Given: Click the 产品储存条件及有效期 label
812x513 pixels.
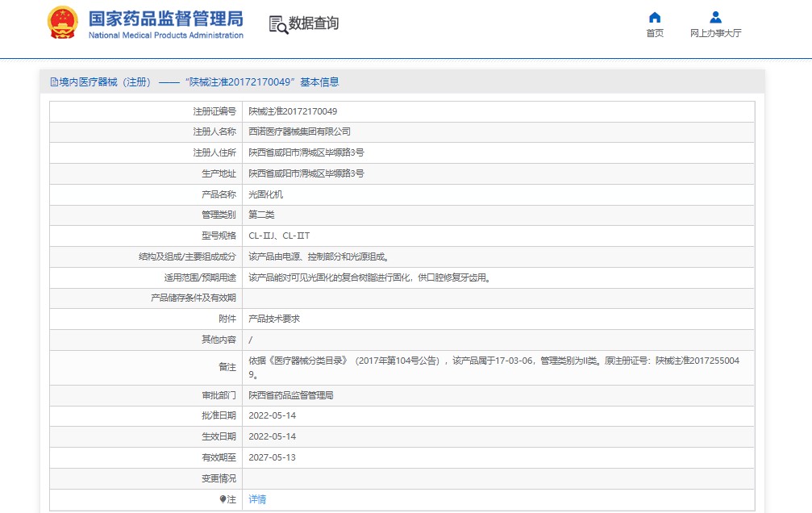Looking at the screenshot, I should 194,298.
